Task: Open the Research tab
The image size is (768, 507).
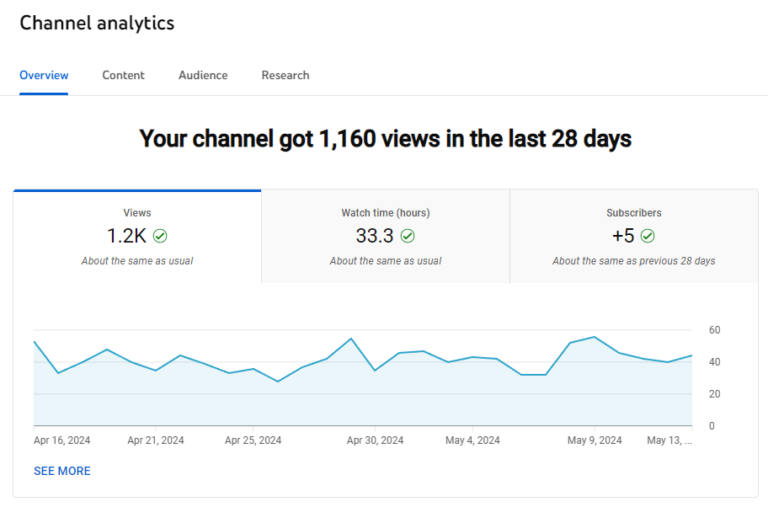Action: click(x=285, y=75)
